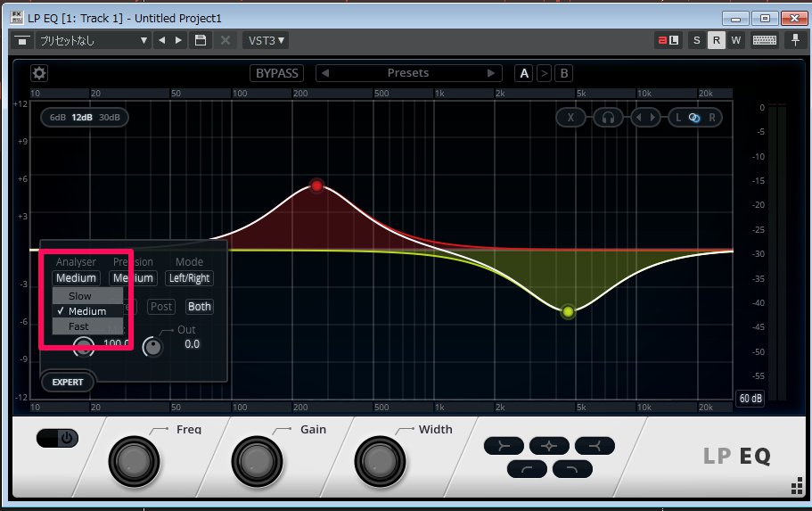Image resolution: width=812 pixels, height=511 pixels.
Task: Select the red EQ band node
Action: coord(317,185)
